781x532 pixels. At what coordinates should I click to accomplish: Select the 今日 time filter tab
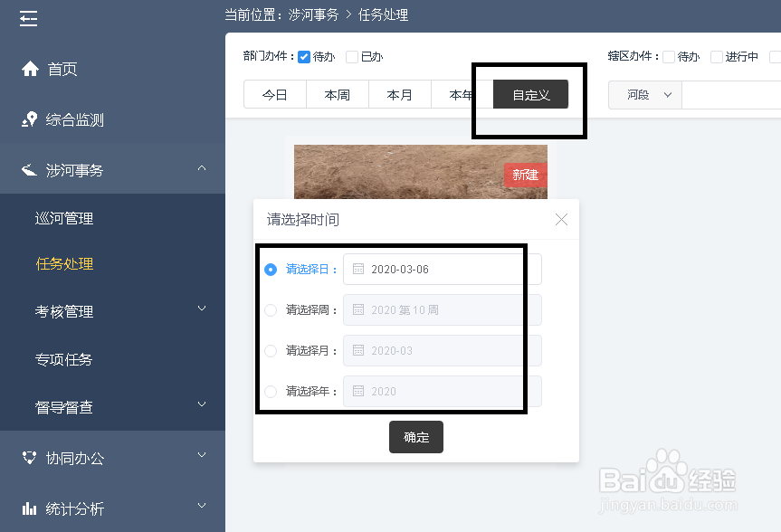275,94
